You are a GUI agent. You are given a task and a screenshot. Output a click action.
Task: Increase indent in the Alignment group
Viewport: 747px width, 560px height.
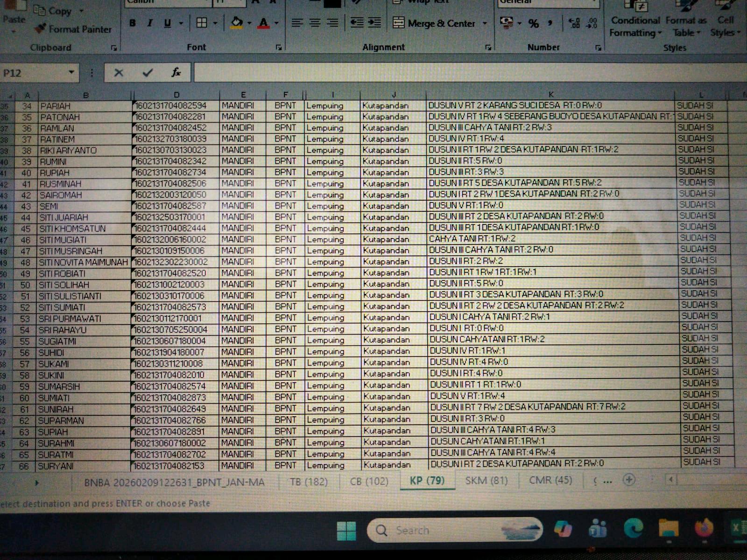(374, 22)
